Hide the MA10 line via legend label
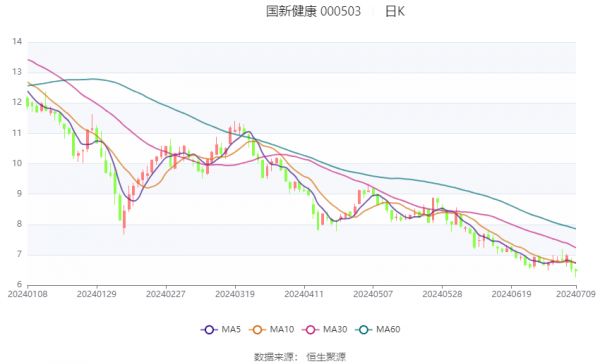Viewport: 600px width, 364px height. (282, 329)
